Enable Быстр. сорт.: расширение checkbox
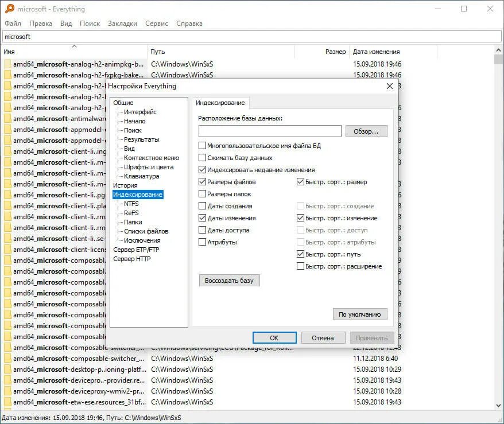 [300, 266]
